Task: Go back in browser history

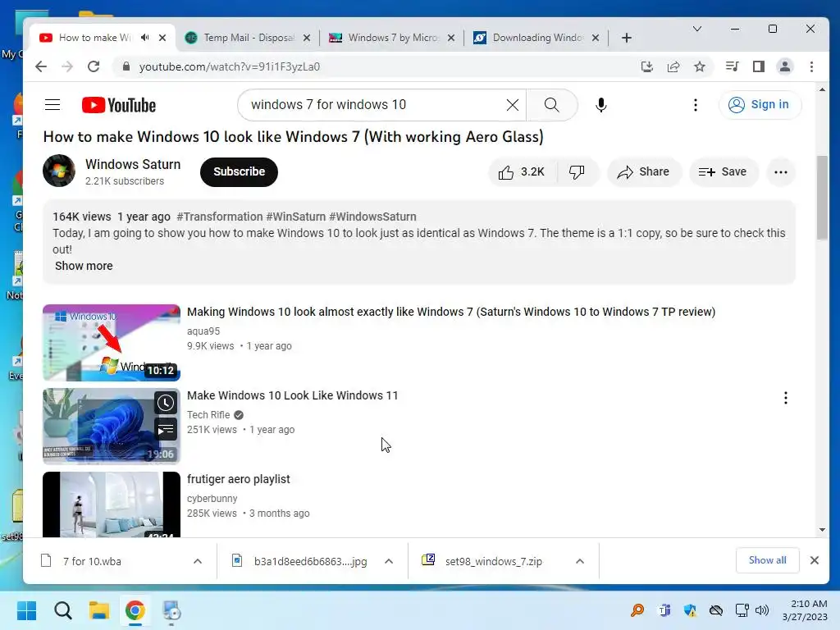Action: point(41,66)
